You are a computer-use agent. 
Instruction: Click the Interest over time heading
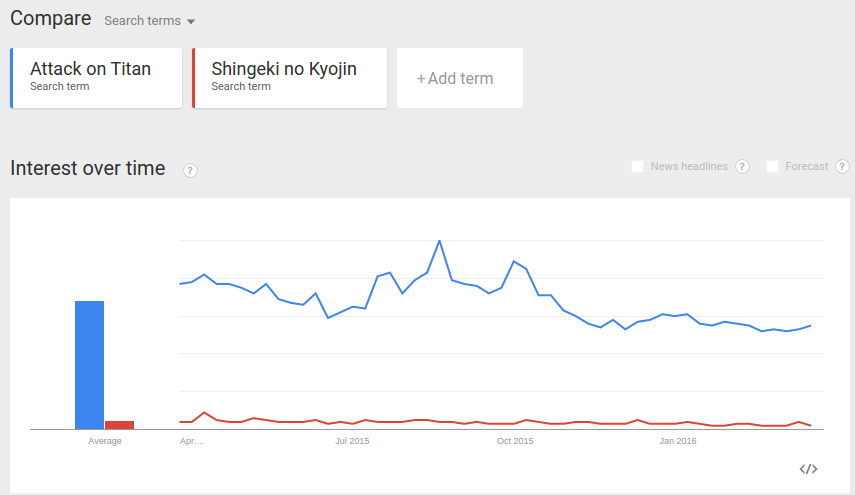88,168
